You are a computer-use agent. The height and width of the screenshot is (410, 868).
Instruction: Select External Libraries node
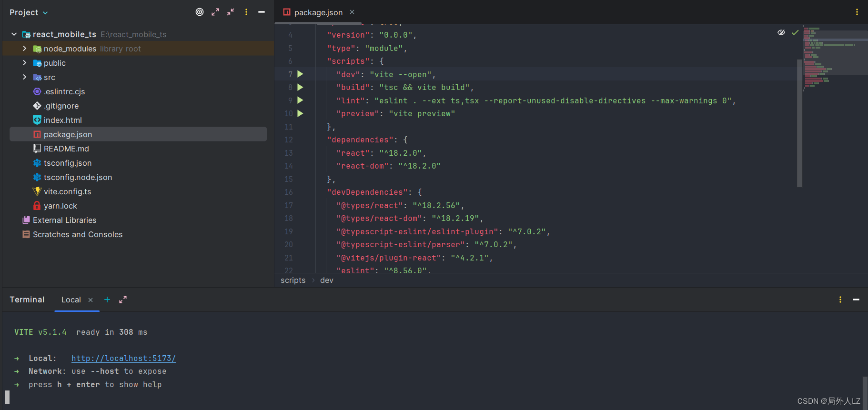coord(64,220)
